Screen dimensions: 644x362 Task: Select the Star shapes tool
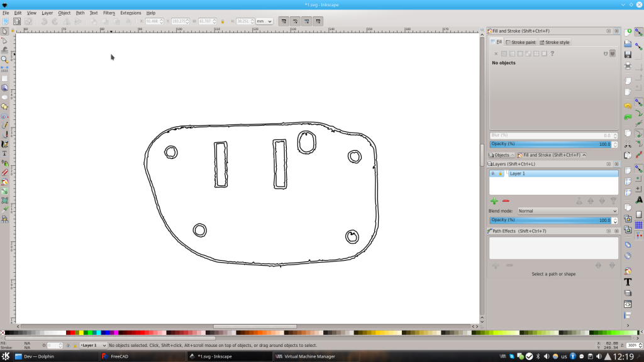[5, 106]
